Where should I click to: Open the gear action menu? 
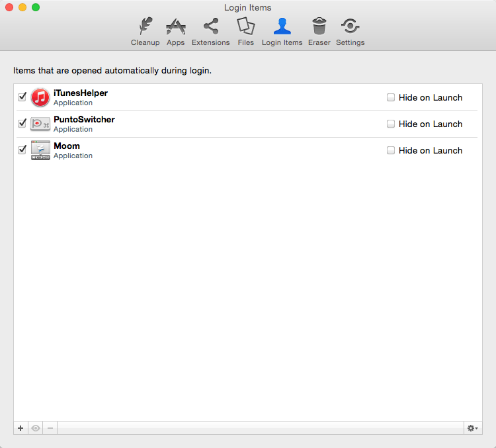click(473, 428)
